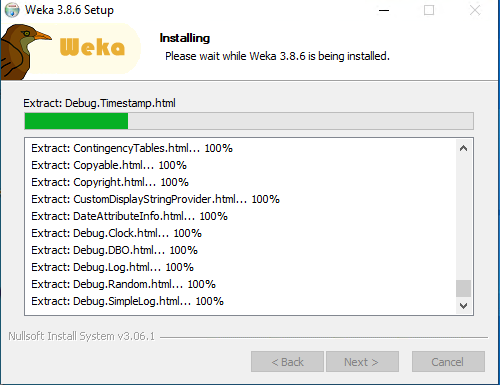Select the CustomDisplayStringProvider.html log entry
This screenshot has height=385, width=500.
pos(155,199)
